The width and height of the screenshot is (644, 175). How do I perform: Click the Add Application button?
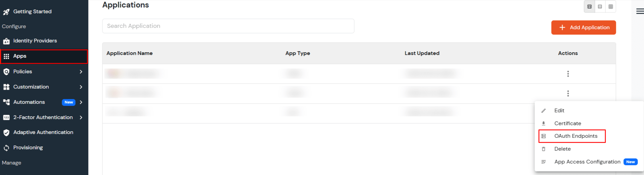[x=583, y=27]
